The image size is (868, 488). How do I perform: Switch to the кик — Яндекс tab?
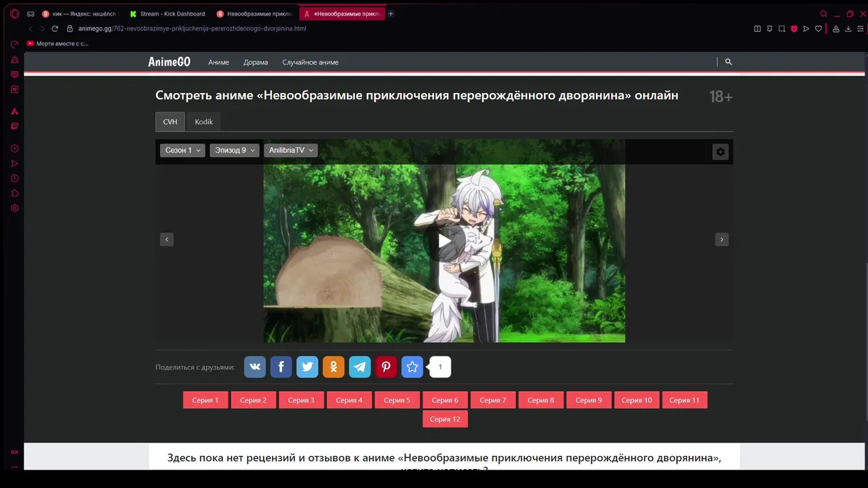click(x=80, y=14)
